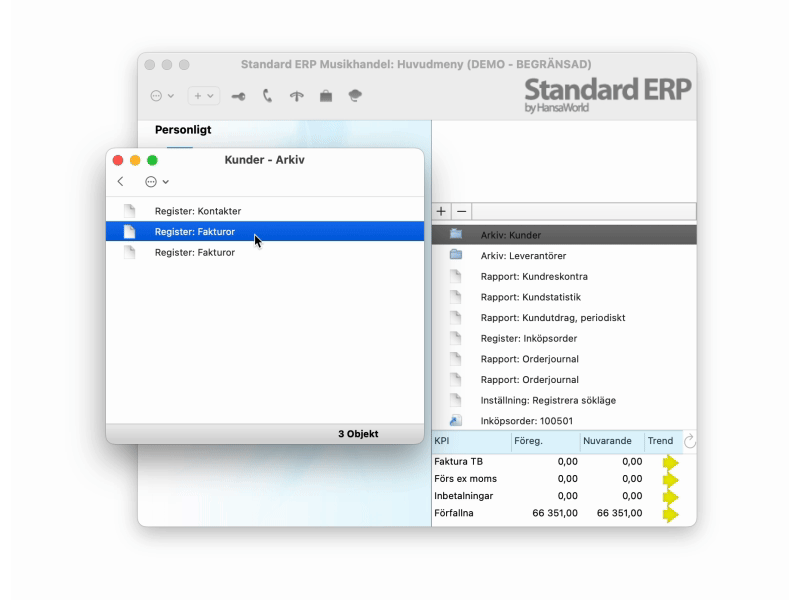Click the folder icon beside Arkiv: Leverantörer
The width and height of the screenshot is (800, 600).
pos(456,255)
